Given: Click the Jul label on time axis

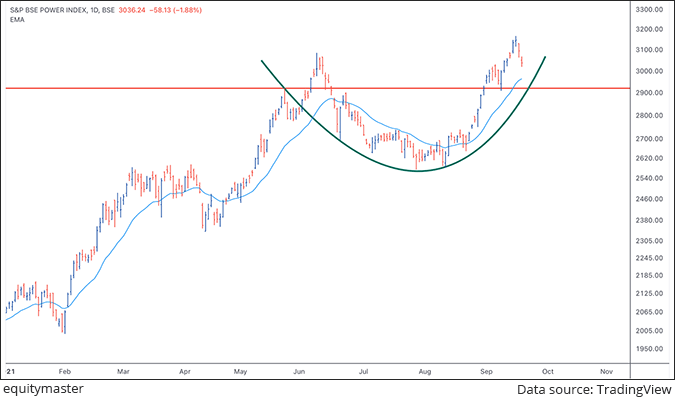Looking at the screenshot, I should click(363, 372).
